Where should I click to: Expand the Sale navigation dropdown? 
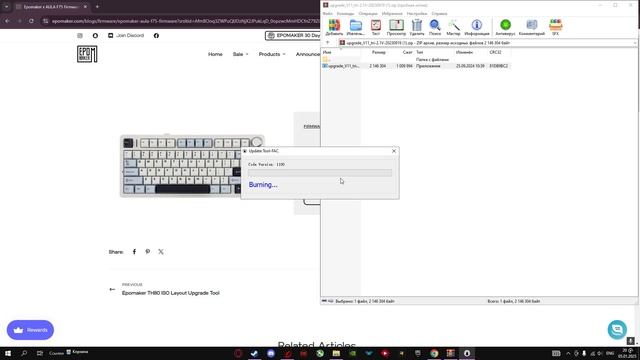(x=240, y=54)
